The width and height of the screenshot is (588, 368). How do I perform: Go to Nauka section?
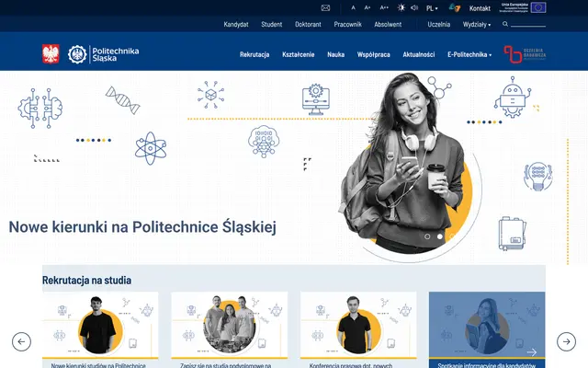click(335, 54)
